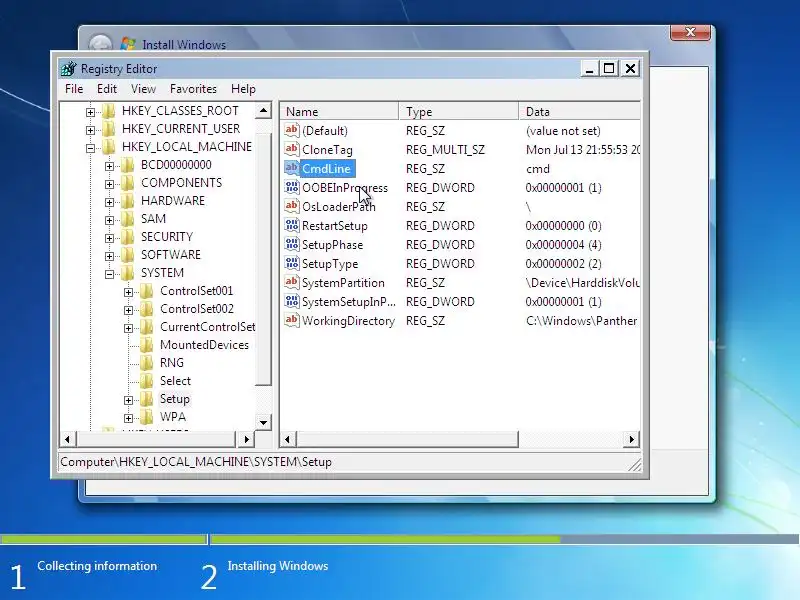Click the SECURITY folder icon
Screen dimensions: 800x600
[x=127, y=237]
